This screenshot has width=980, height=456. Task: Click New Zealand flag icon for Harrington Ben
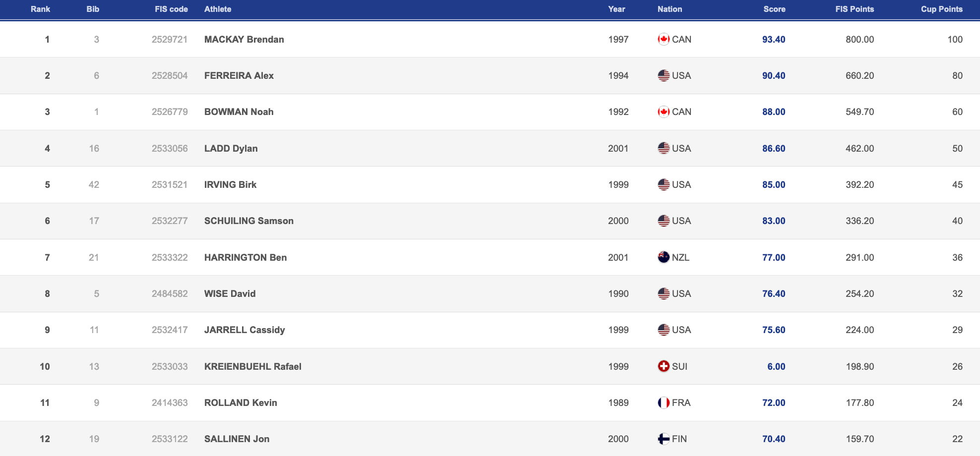click(x=664, y=257)
